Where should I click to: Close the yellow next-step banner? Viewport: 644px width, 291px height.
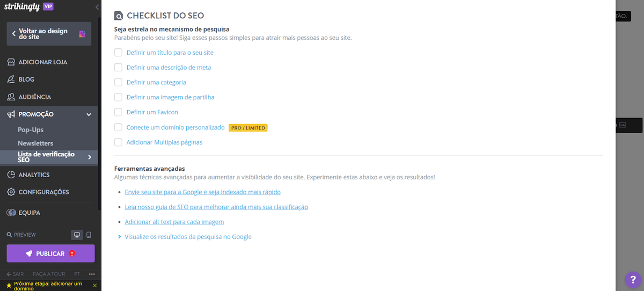point(95,286)
